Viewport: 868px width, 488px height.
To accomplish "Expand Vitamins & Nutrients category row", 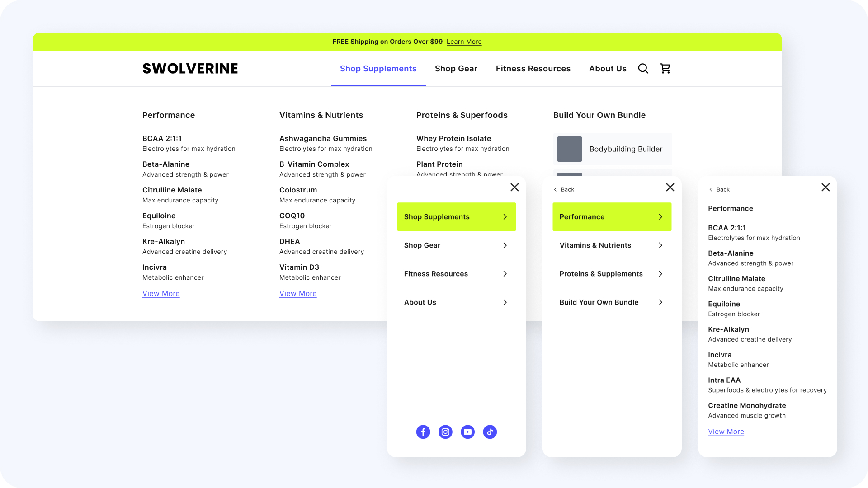I will [x=612, y=245].
